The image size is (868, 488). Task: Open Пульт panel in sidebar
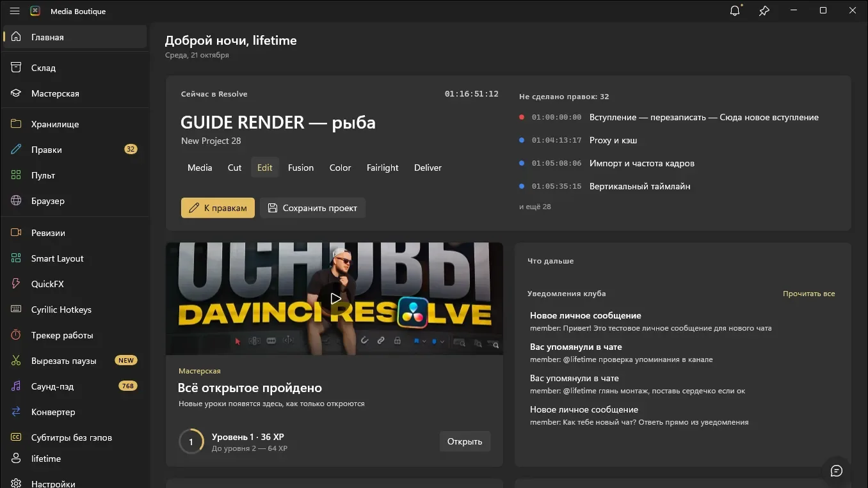point(75,175)
